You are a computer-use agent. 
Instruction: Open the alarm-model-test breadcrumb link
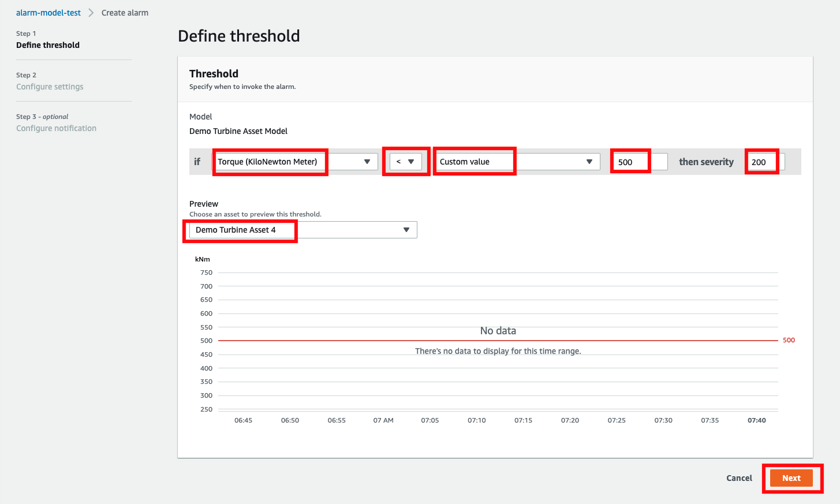pos(48,12)
